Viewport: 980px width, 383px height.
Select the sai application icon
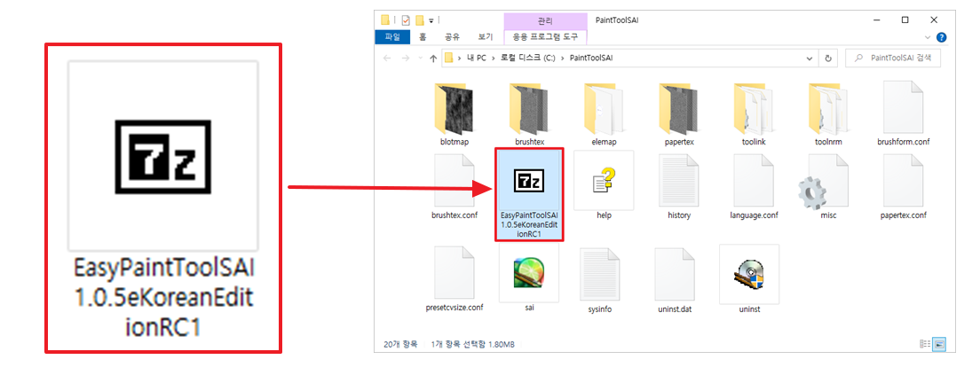(529, 279)
